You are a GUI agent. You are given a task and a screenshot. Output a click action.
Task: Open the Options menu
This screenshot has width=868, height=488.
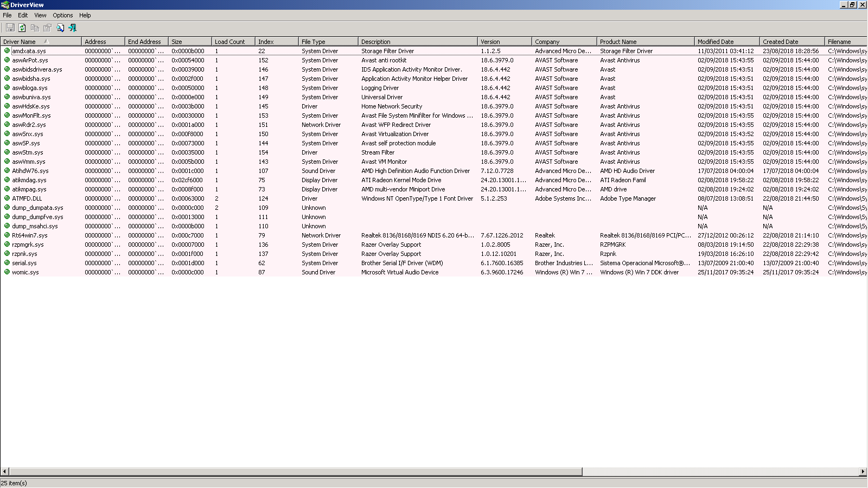[x=62, y=15]
